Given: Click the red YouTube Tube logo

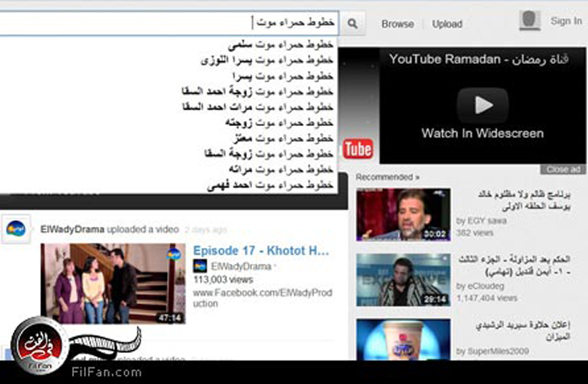Looking at the screenshot, I should click(x=358, y=149).
